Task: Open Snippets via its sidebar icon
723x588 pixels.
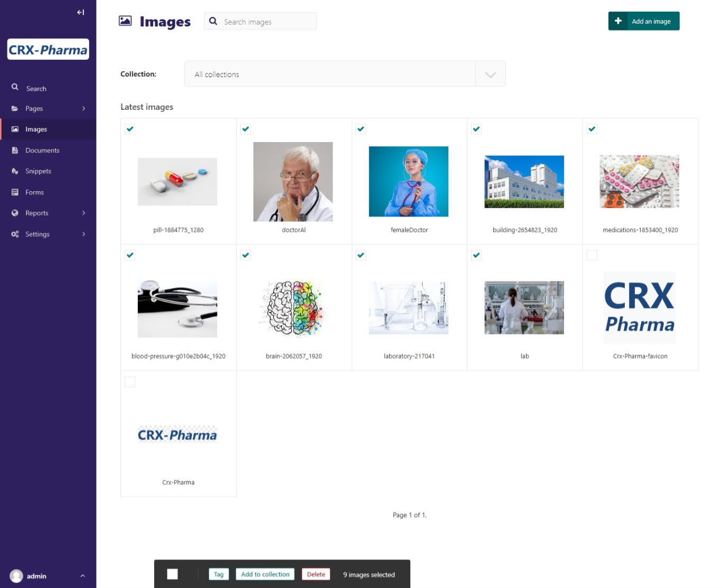Action: click(x=15, y=171)
